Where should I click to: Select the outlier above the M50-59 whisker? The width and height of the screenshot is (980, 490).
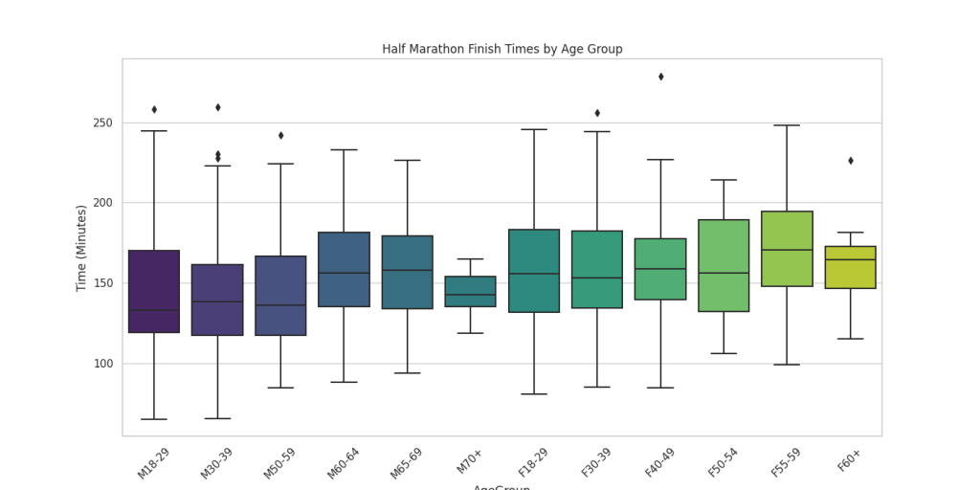pos(280,136)
